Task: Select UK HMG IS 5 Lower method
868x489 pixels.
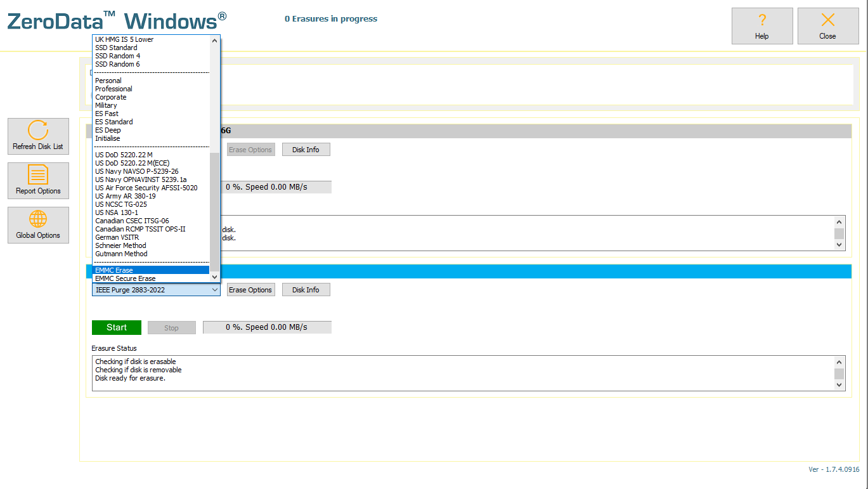Action: pos(151,39)
